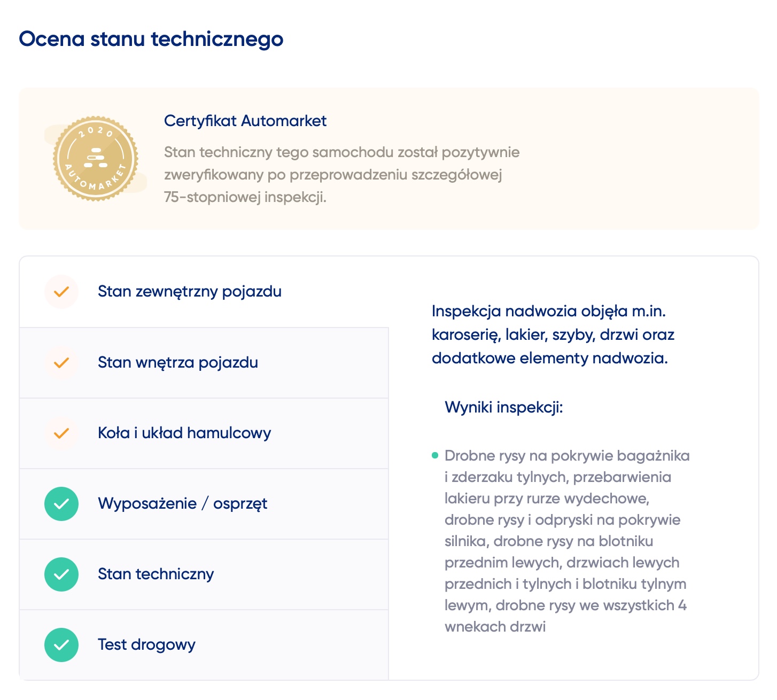The height and width of the screenshot is (700, 777).
Task: Select the Koła i układ hamulcowy section
Action: [x=204, y=433]
